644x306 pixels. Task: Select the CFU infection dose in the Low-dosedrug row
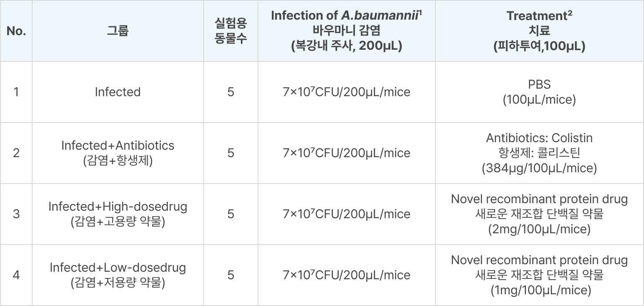click(346, 275)
